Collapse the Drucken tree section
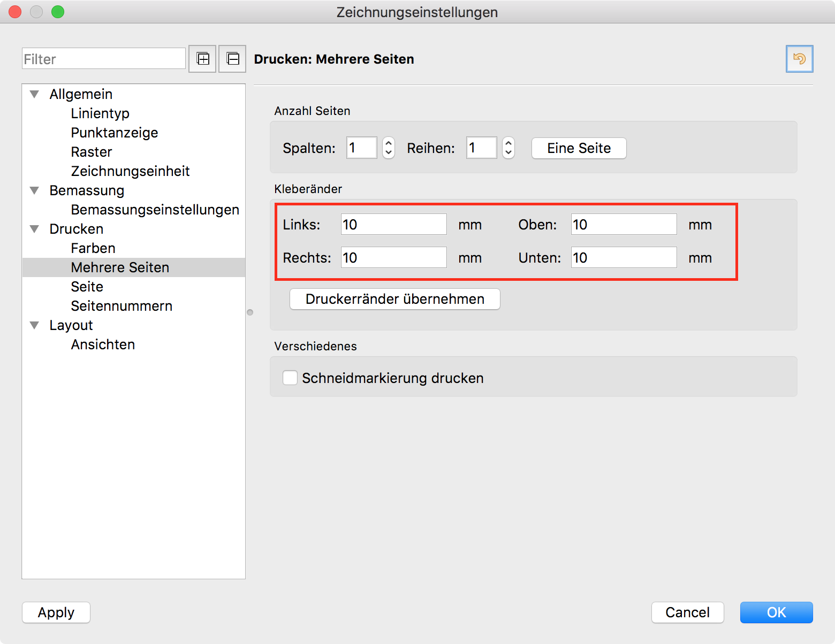Screen dimensions: 835x644 (x=35, y=229)
